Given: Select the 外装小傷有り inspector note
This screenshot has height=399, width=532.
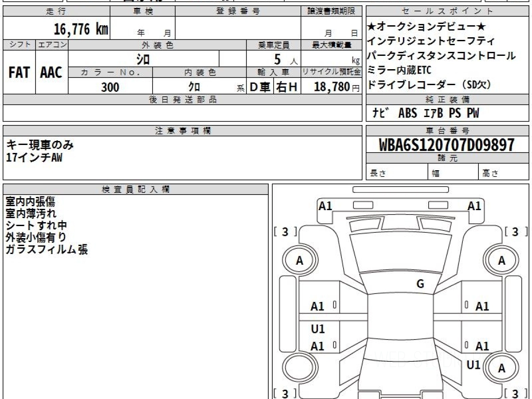Looking at the screenshot, I should [x=36, y=238].
